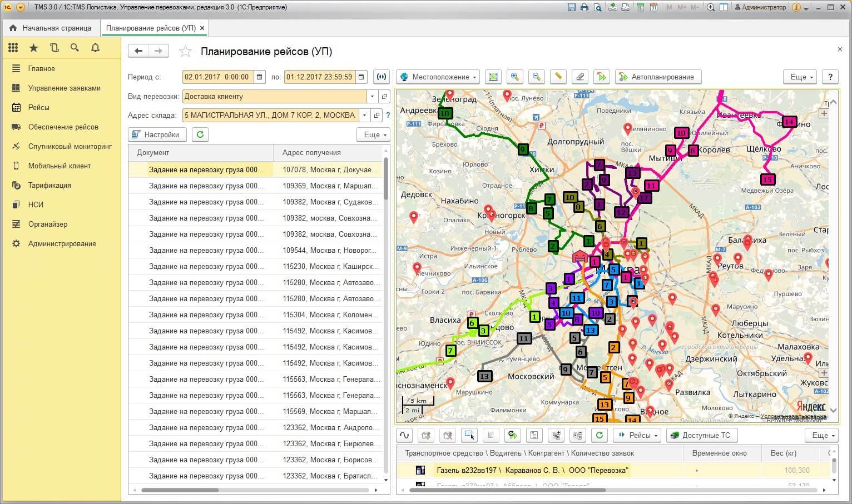Open the Рейсы dropdown below map
This screenshot has width=852, height=504.
coord(637,435)
